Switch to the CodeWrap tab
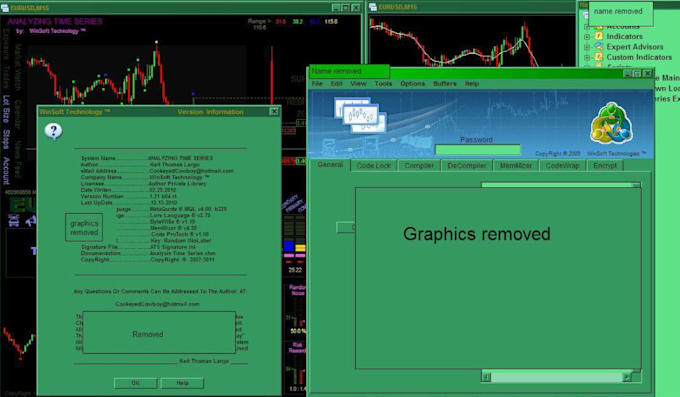 (562, 165)
